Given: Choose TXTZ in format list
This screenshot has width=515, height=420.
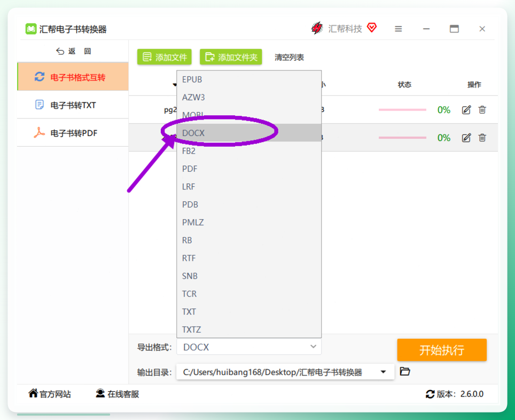Looking at the screenshot, I should [249, 329].
